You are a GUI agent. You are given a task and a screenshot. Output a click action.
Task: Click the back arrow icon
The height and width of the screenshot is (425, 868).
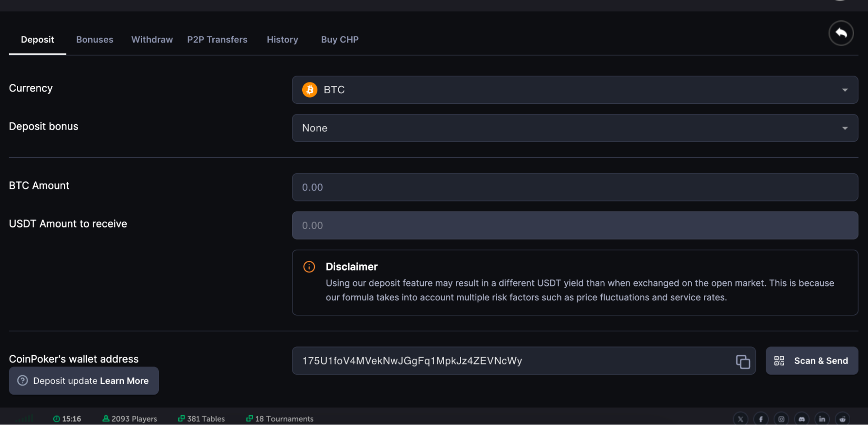[x=841, y=33]
